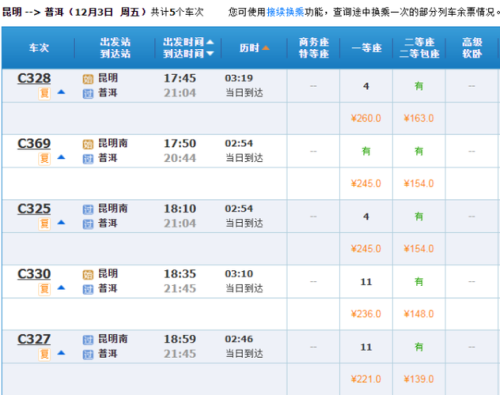
Task: Click the 复 icon under C369
Action: pyautogui.click(x=44, y=159)
